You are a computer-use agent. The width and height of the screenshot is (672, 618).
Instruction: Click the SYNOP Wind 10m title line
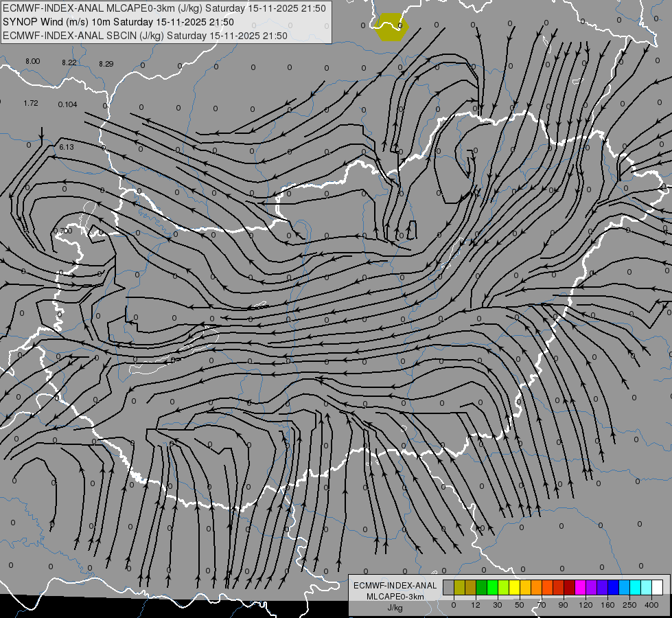118,22
